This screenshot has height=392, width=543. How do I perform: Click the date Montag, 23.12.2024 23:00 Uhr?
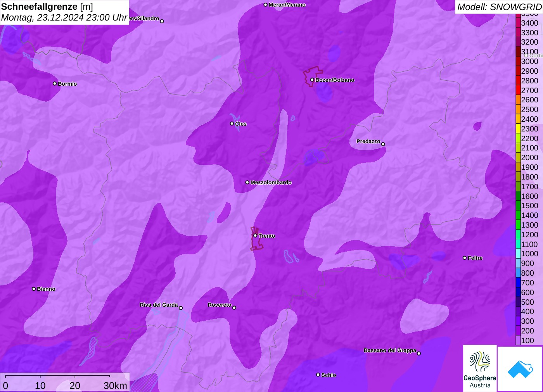coord(64,17)
